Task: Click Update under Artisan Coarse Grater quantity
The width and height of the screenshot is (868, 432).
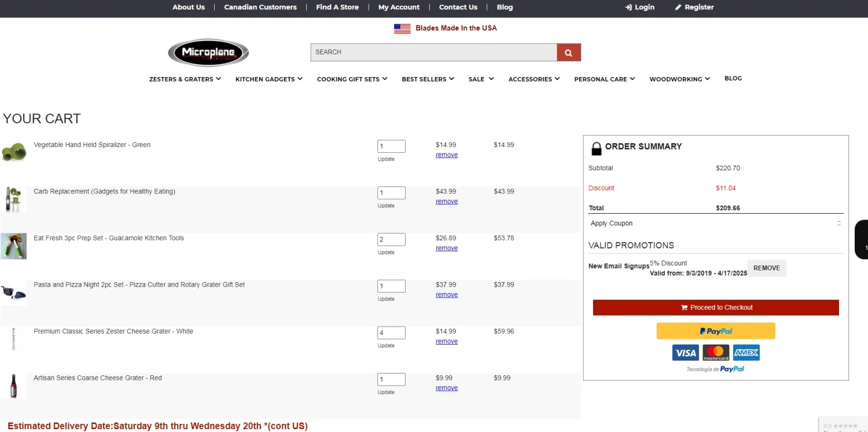Action: pos(386,392)
